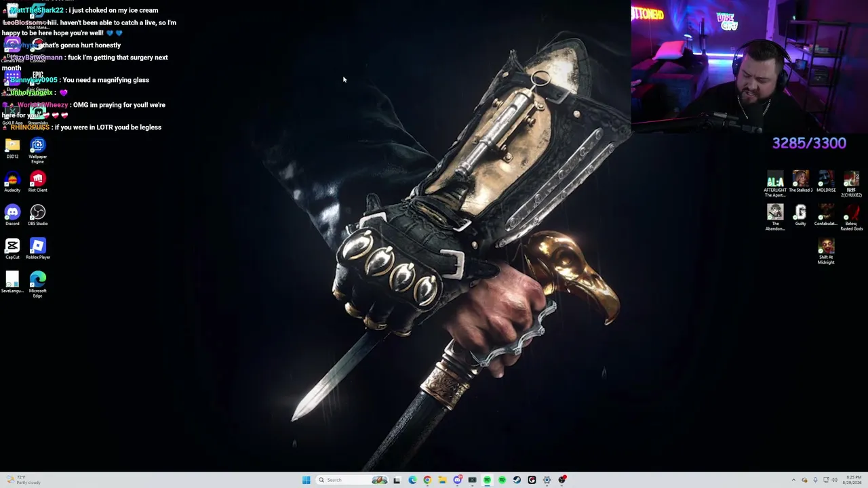Select AFTERLIGHT The Apart... game shortcut

coord(775,184)
